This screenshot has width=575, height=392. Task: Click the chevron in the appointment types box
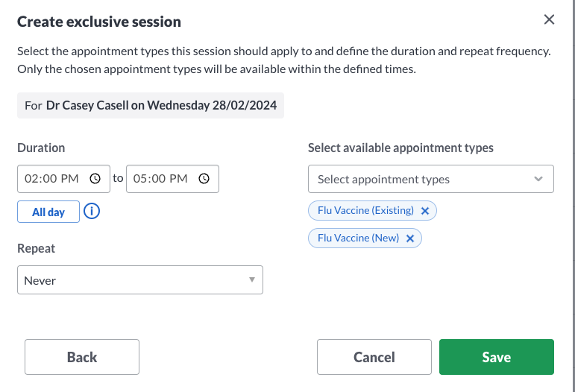pyautogui.click(x=538, y=179)
